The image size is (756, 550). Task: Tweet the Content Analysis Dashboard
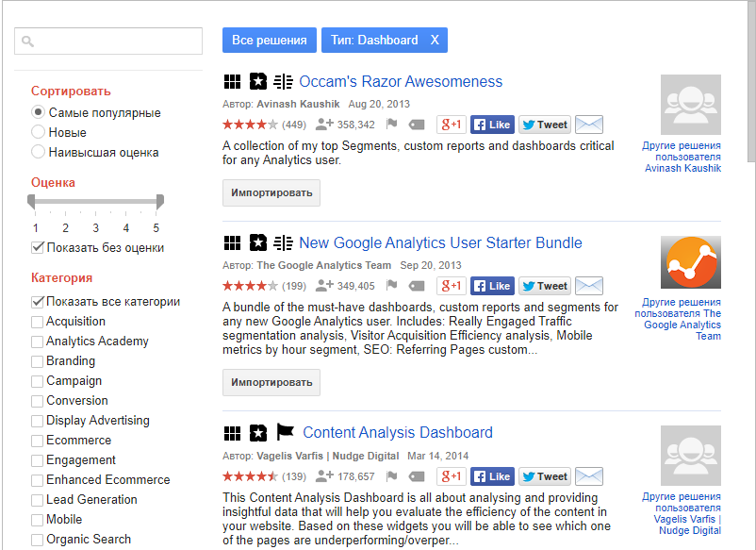(545, 476)
